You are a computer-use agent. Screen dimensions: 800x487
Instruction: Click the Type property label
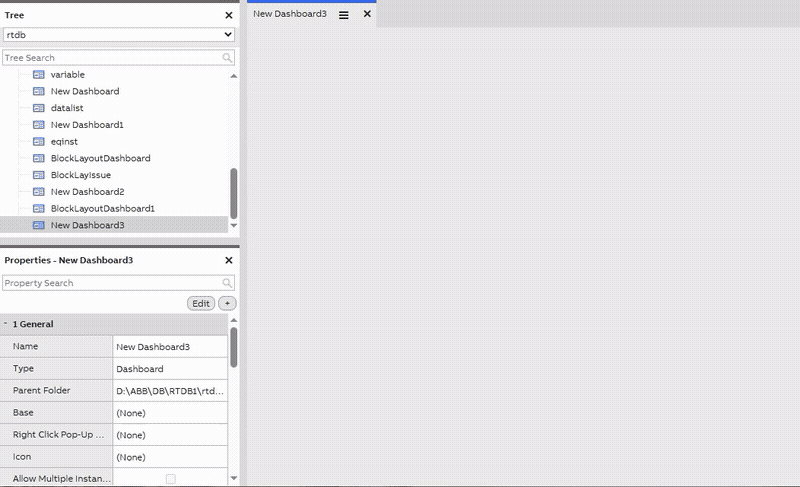23,368
